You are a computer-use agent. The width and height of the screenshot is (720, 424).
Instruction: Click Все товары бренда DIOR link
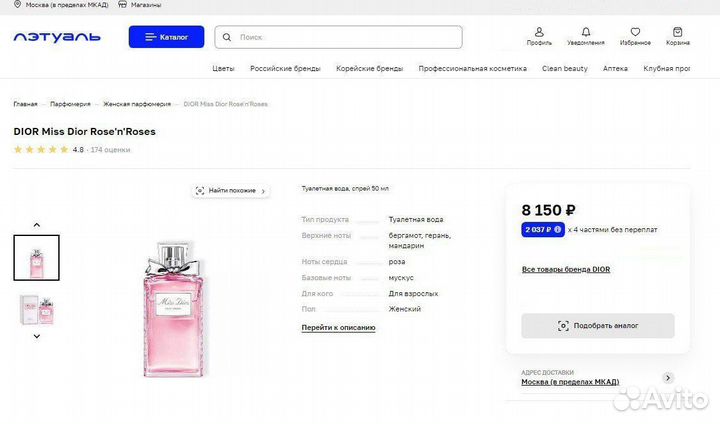pos(566,269)
